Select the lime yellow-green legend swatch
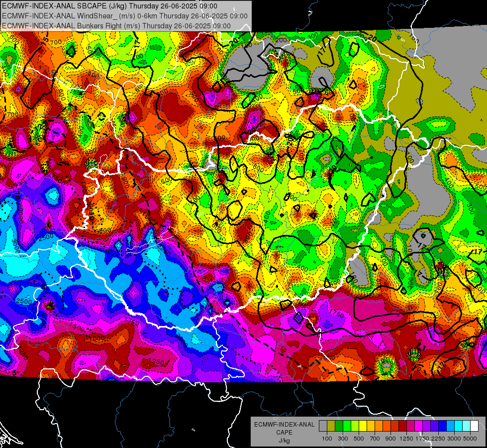This screenshot has width=487, height=448. coord(355,426)
